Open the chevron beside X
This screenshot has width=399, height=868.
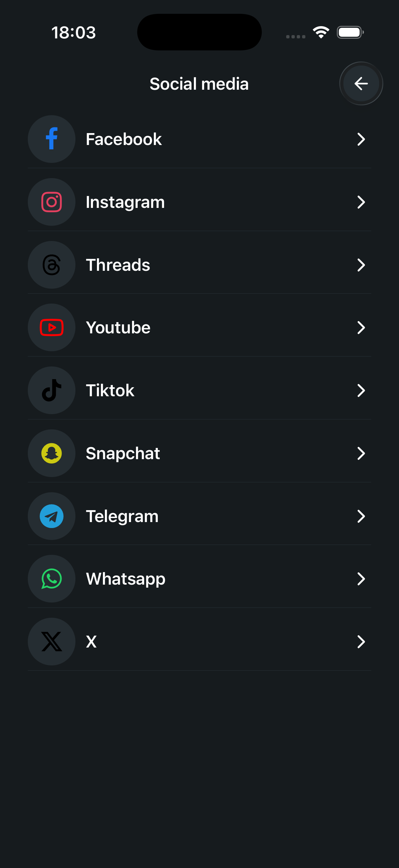pos(361,642)
